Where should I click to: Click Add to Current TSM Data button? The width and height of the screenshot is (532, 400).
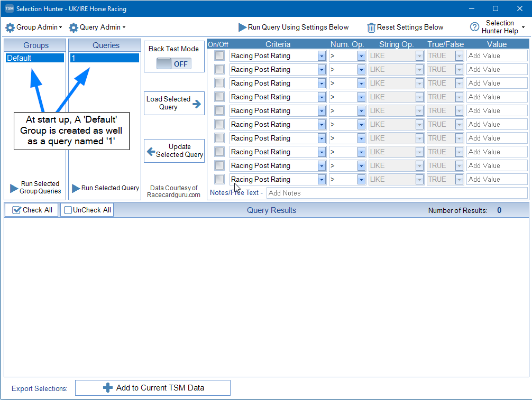pos(153,388)
